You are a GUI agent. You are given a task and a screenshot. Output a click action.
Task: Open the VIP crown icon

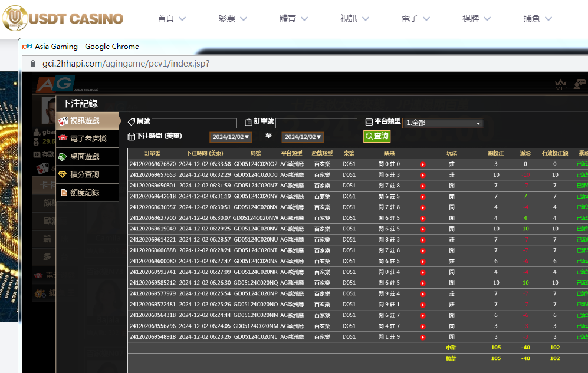560,85
